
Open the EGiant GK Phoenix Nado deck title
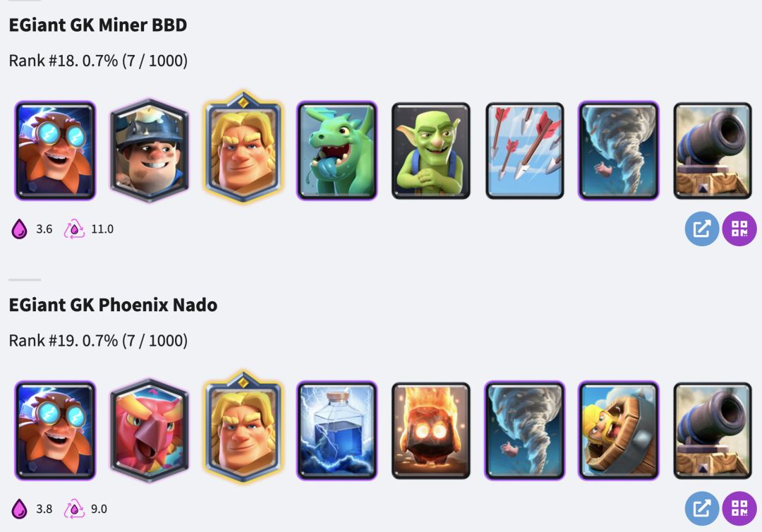113,305
